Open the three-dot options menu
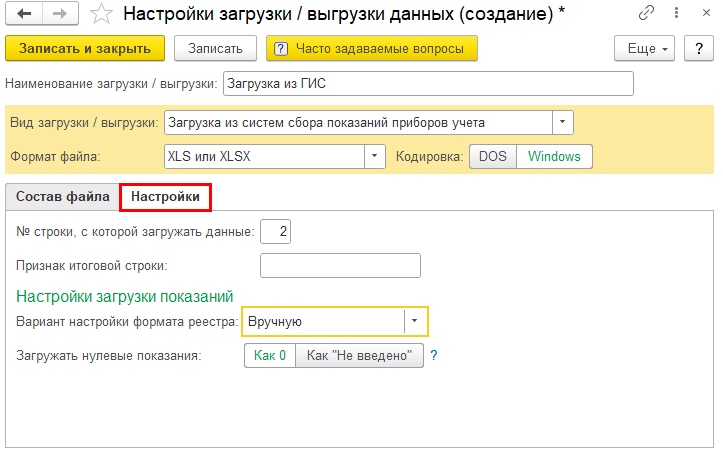The width and height of the screenshot is (723, 452). pos(676,13)
